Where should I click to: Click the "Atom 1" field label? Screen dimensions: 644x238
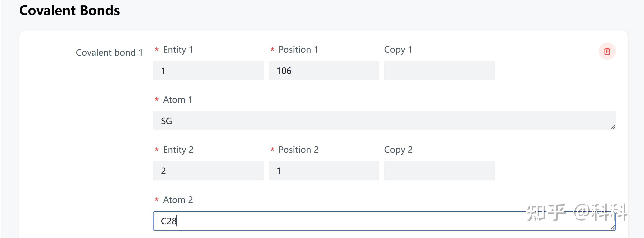click(178, 100)
